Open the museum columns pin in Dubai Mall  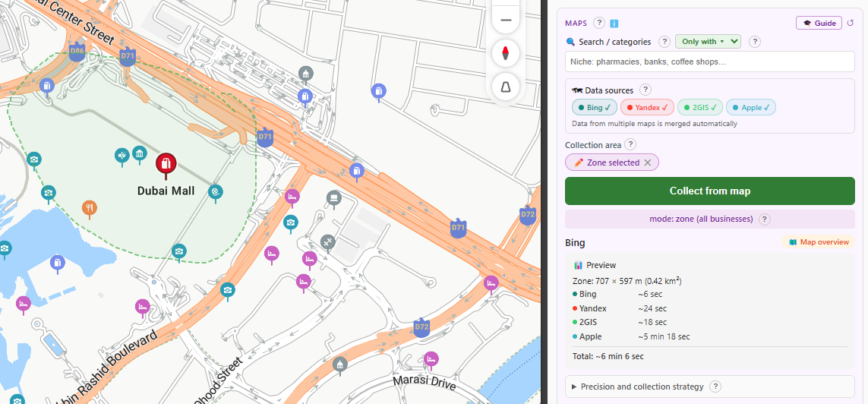point(140,153)
